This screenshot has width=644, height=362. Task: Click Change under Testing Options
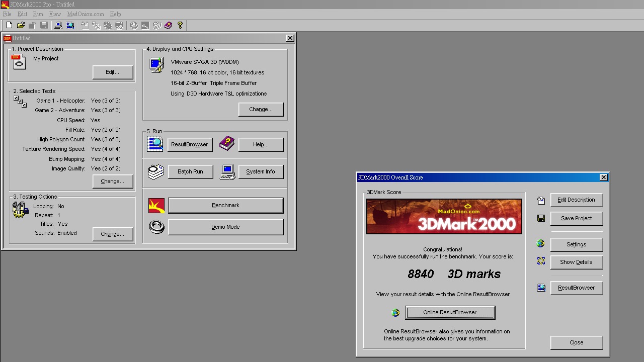click(x=113, y=234)
